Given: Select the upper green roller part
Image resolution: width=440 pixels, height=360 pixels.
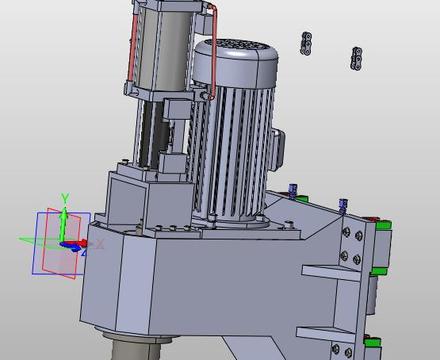Looking at the screenshot, I should click(x=383, y=225).
